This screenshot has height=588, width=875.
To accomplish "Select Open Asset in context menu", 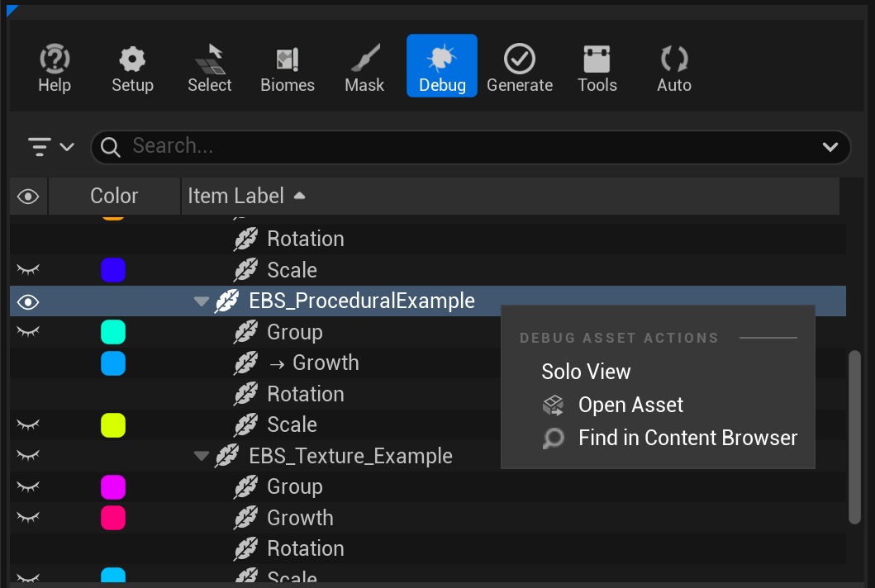I will (x=630, y=405).
